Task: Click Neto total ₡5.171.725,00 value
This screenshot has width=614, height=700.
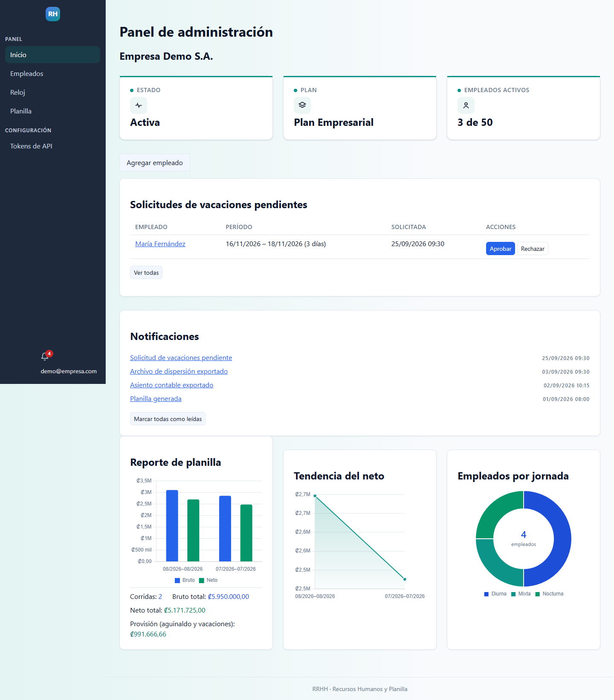Action: tap(185, 610)
